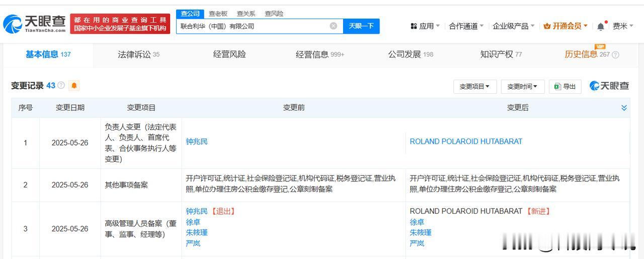Open 徐卓 link in 变更后 column
The image size is (644, 259).
[417, 222]
